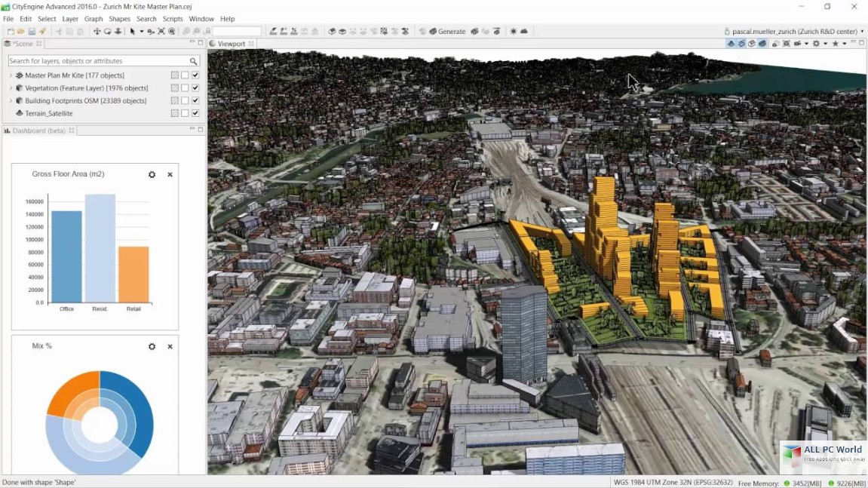The image size is (868, 488).
Task: Open the viewport bookmarks star dropdown arrow
Action: (x=844, y=44)
